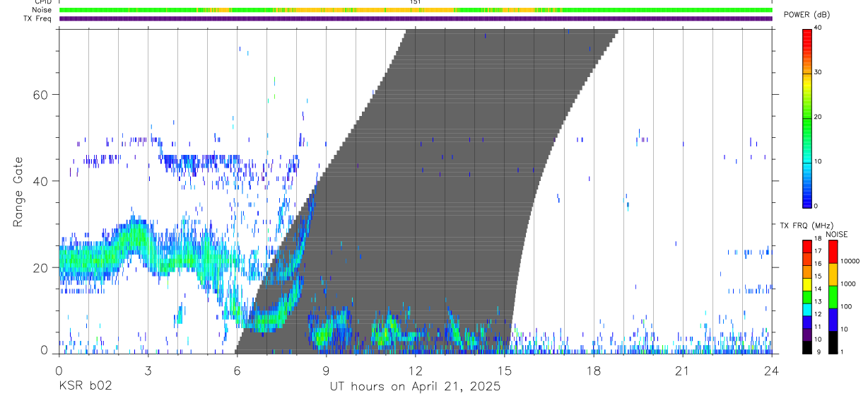Viewport: 868px width, 401px height.
Task: Click the NOISE color scale bar
Action: click(833, 296)
